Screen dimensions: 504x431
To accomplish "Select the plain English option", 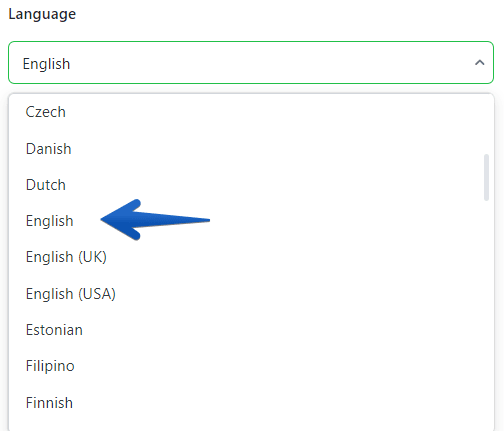I will tap(251, 221).
